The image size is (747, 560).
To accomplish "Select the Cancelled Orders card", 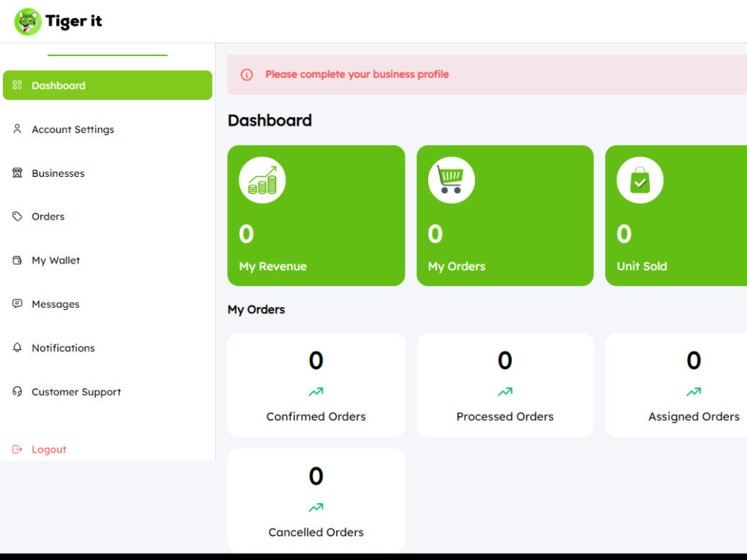I will tap(316, 500).
